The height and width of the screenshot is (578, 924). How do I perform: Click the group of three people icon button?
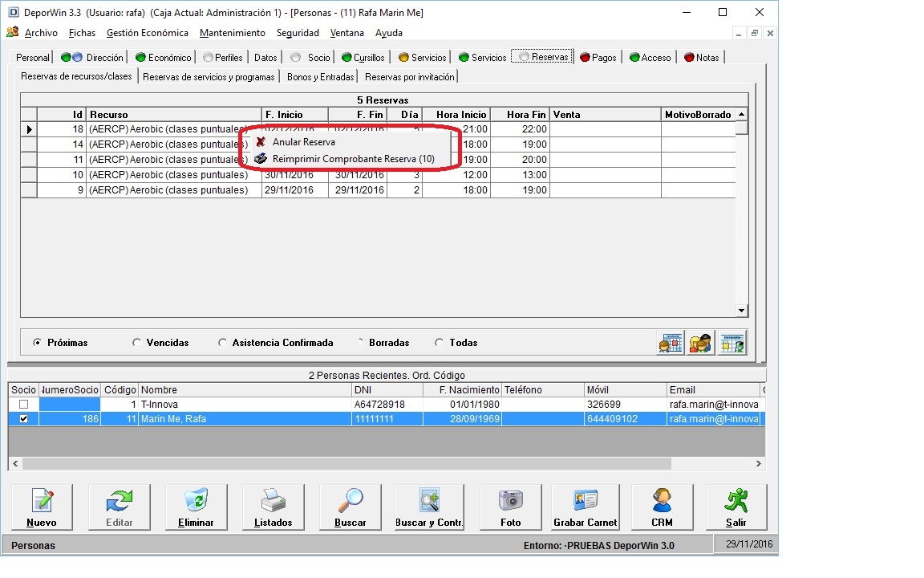tap(700, 343)
